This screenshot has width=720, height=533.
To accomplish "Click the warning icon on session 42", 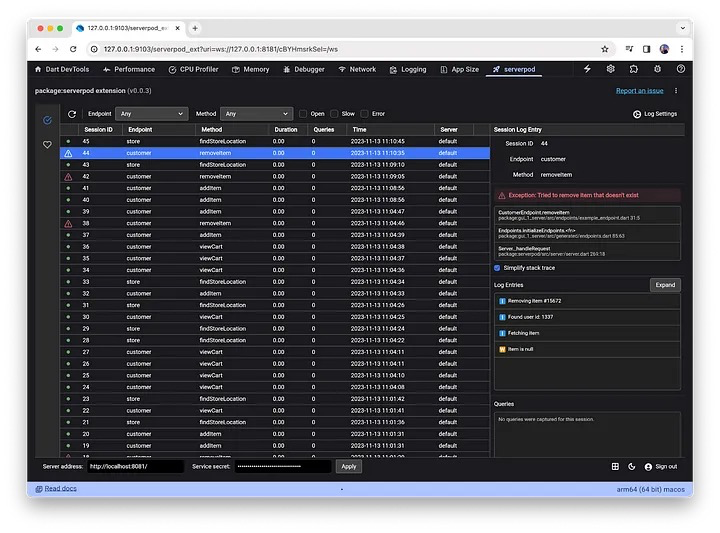I will [x=68, y=177].
